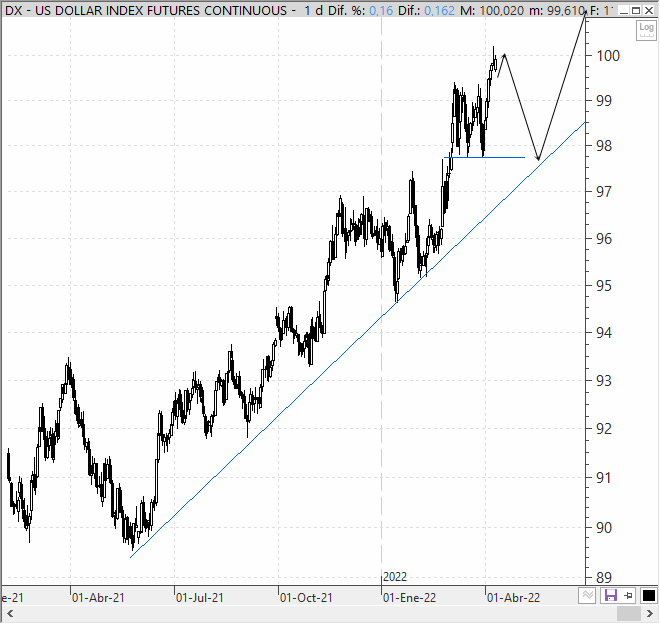Minimize the chart window
660x624 pixels.
point(625,10)
